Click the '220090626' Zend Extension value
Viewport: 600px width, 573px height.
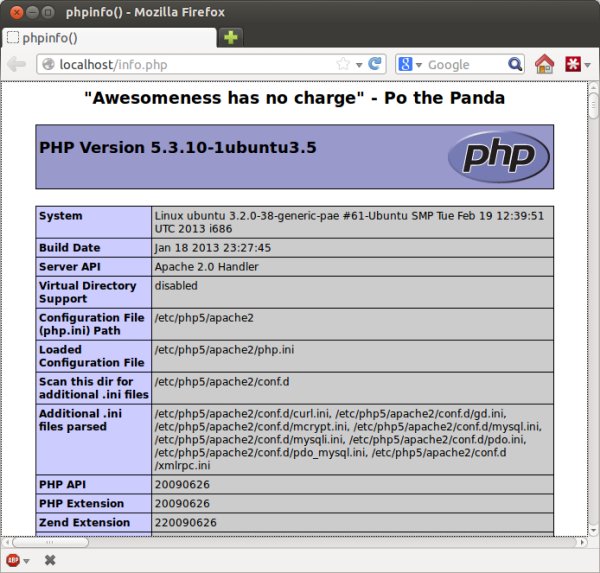click(x=186, y=522)
